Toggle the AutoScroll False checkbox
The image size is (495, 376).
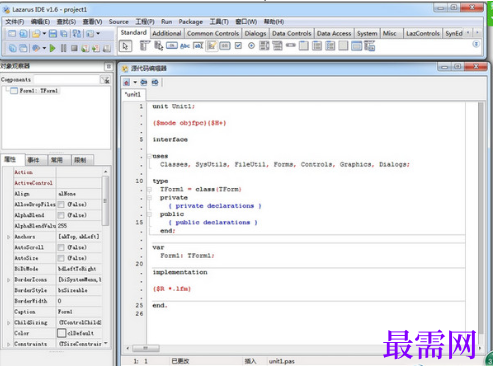click(x=61, y=247)
